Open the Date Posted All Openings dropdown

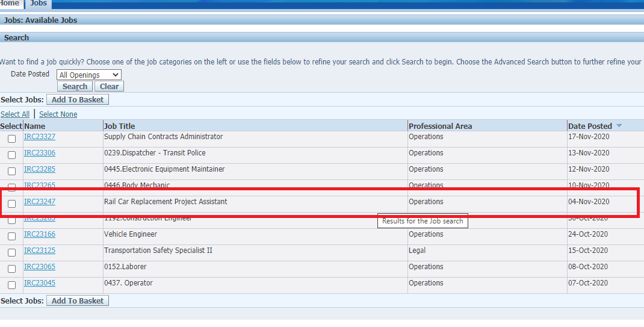click(89, 75)
